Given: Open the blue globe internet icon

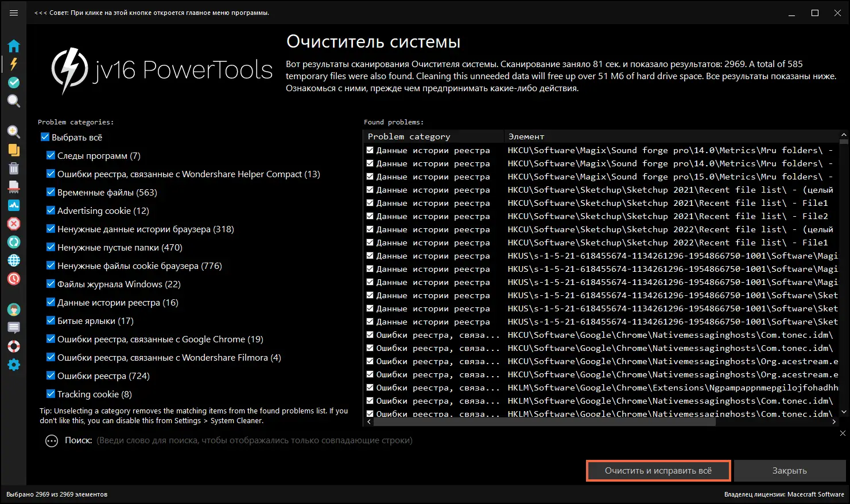Looking at the screenshot, I should pos(14,260).
